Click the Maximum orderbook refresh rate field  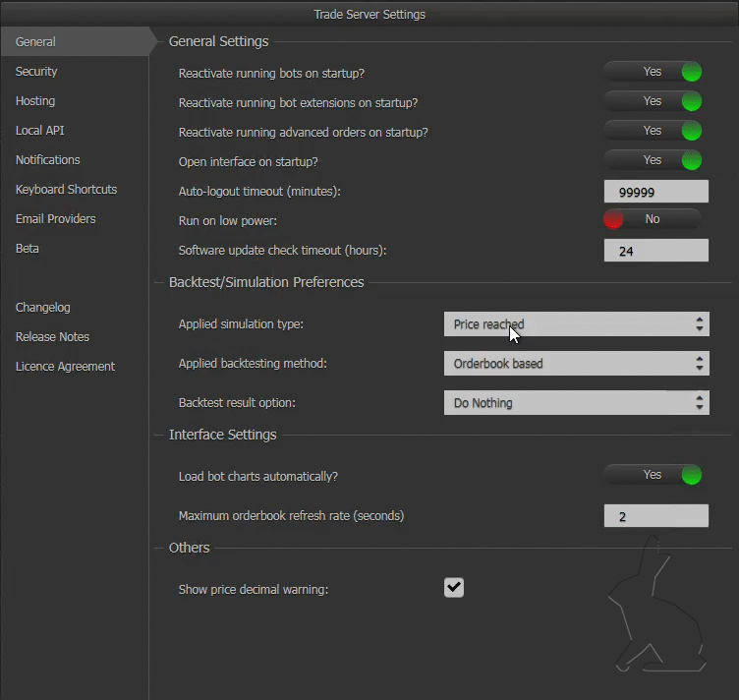[656, 516]
